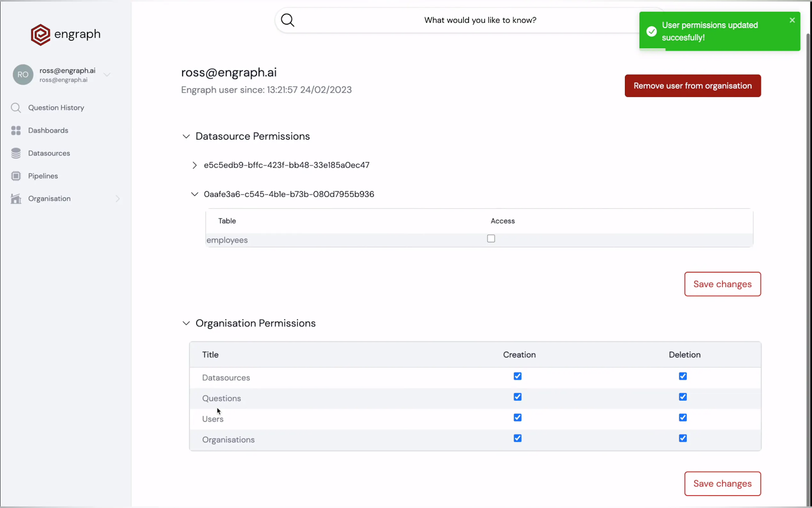Click the Datasources database icon
This screenshot has height=508, width=812.
coord(16,153)
